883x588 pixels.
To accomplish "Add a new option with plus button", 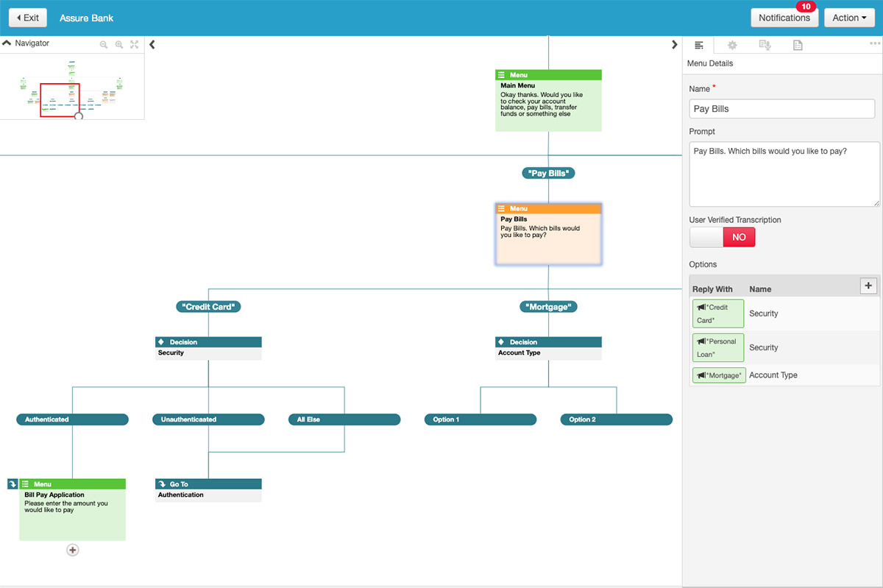I will (868, 286).
